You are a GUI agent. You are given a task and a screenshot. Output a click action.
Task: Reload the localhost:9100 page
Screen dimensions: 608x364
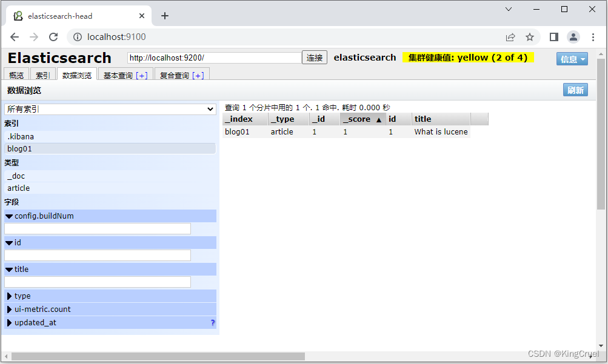pyautogui.click(x=53, y=37)
